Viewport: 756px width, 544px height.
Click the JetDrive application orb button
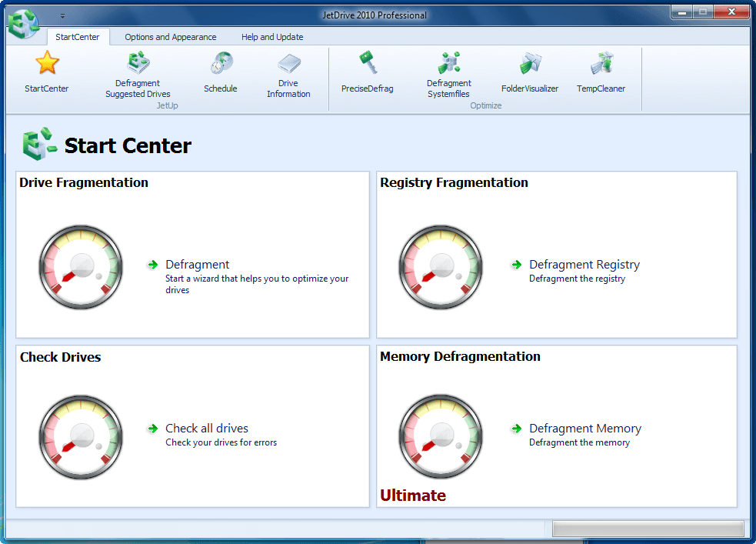coord(23,24)
